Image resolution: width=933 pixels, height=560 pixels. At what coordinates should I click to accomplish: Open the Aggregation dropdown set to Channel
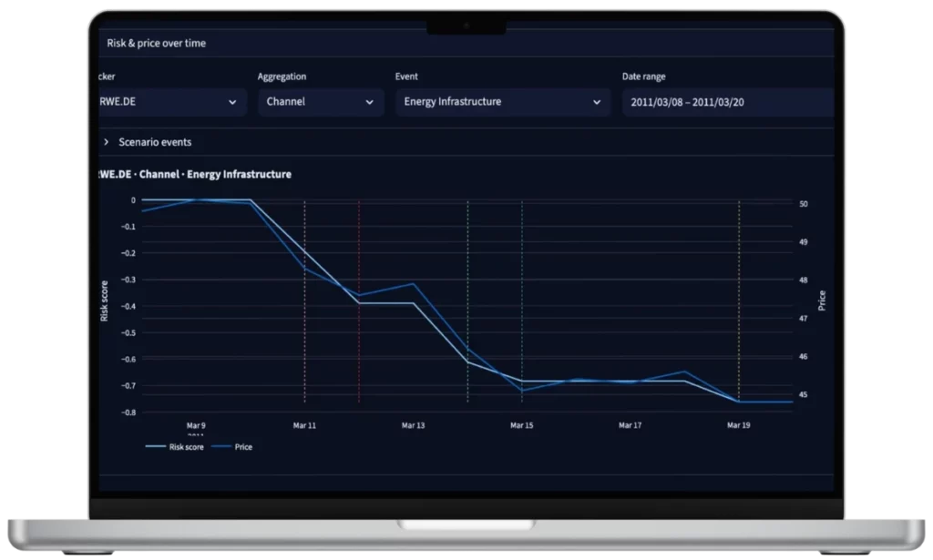pyautogui.click(x=321, y=102)
